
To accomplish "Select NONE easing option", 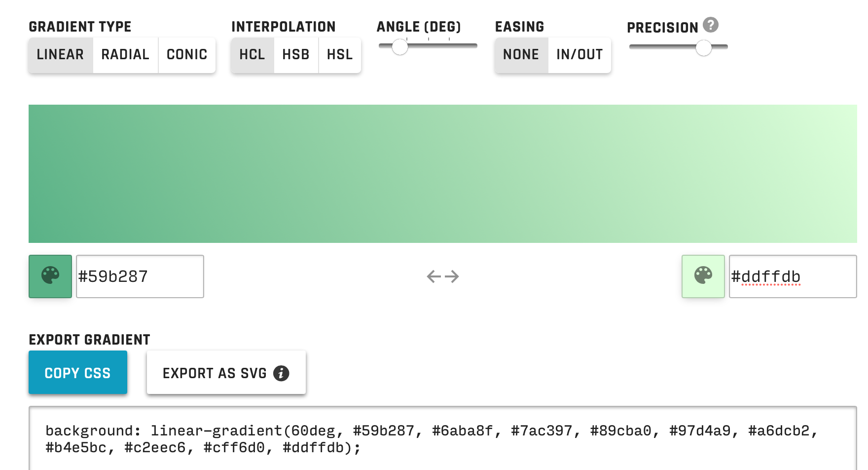I will coord(520,55).
